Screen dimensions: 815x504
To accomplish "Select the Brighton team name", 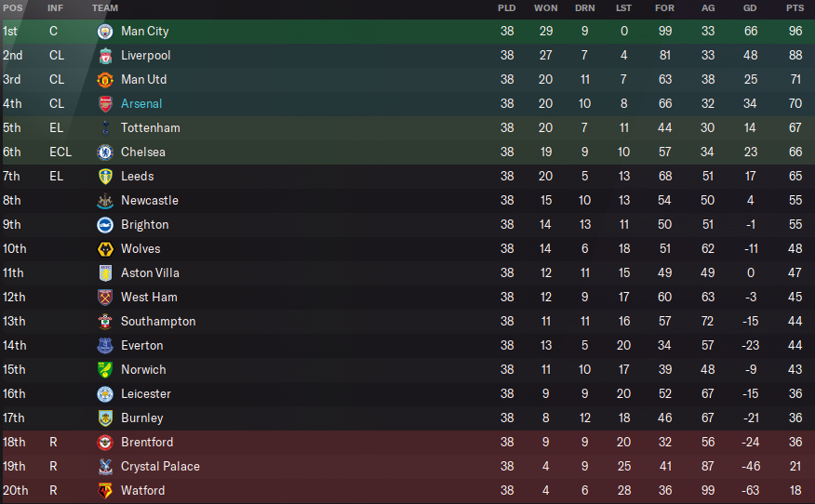I will pyautogui.click(x=145, y=225).
